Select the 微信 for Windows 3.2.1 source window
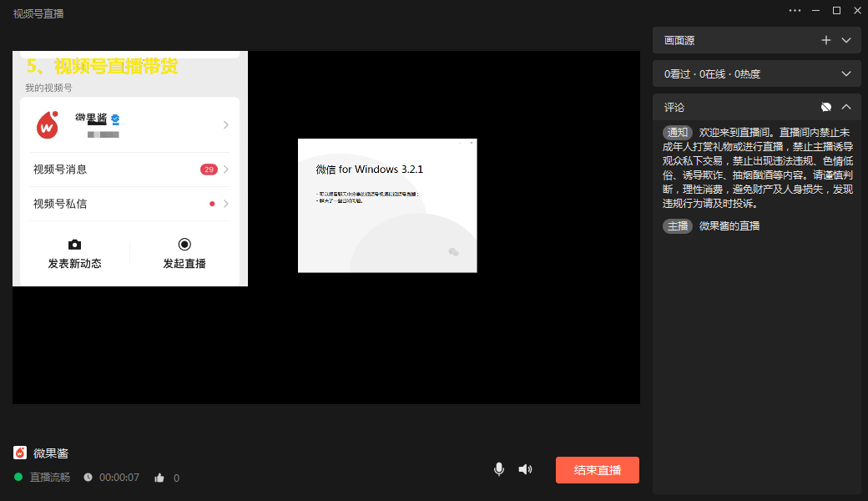Image resolution: width=868 pixels, height=501 pixels. pyautogui.click(x=387, y=205)
